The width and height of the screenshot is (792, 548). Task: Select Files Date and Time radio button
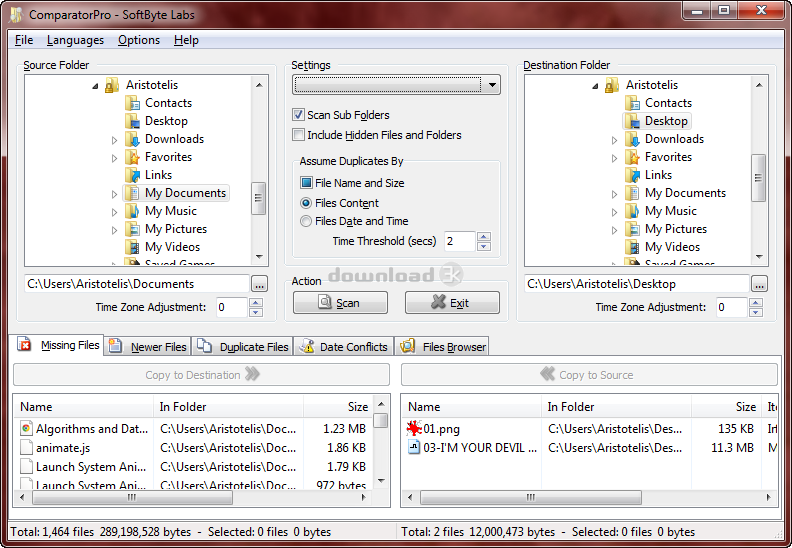point(306,221)
